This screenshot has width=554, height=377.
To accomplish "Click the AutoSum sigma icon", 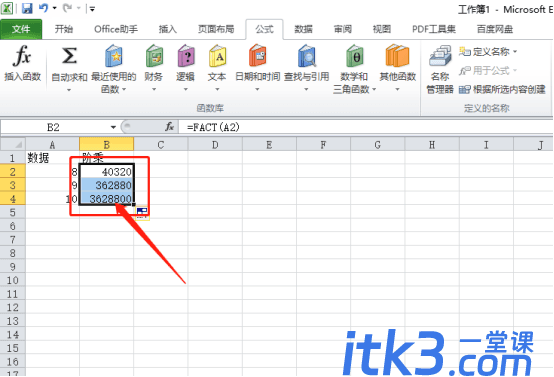I will (x=69, y=56).
